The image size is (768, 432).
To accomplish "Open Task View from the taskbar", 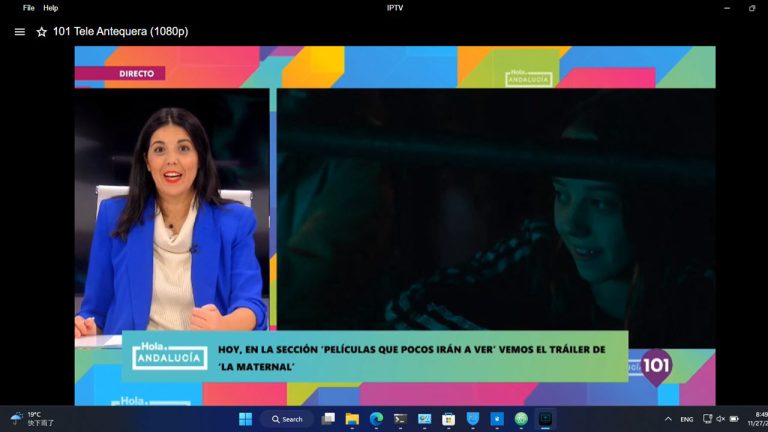I will [328, 419].
